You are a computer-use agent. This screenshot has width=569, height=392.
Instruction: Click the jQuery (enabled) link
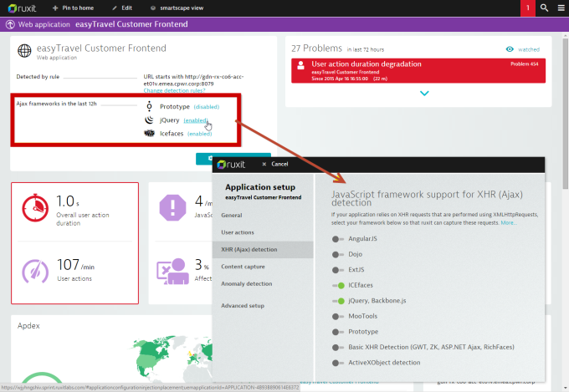point(196,120)
